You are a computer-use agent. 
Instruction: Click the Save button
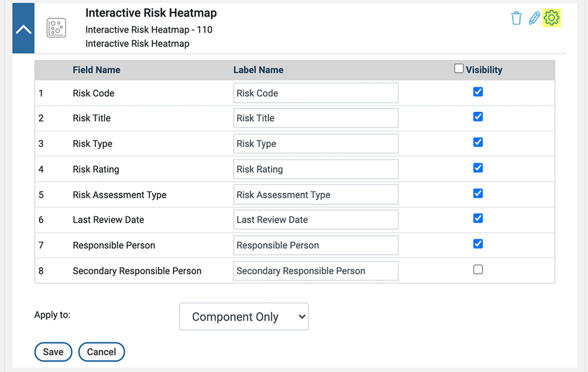coord(53,352)
